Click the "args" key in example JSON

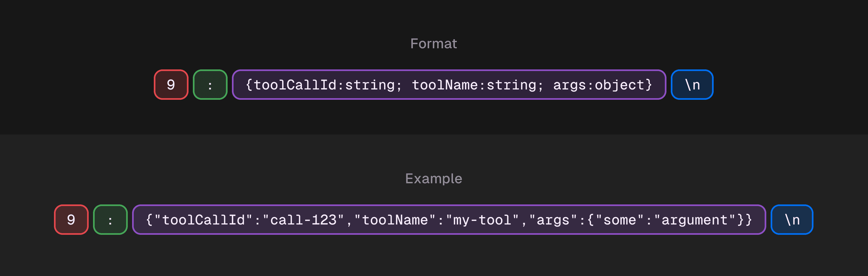point(553,220)
